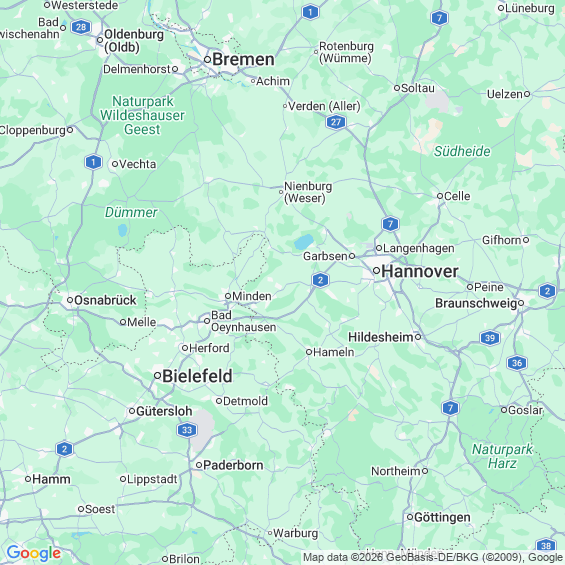Click the A36 highway shield
This screenshot has height=565, width=565.
click(517, 363)
